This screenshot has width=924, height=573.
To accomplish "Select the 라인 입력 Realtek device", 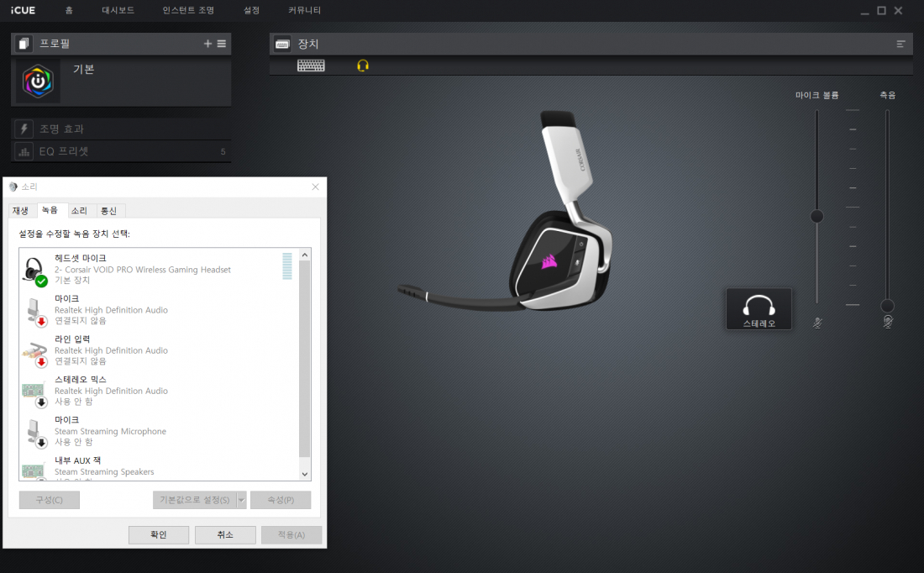I will (159, 350).
